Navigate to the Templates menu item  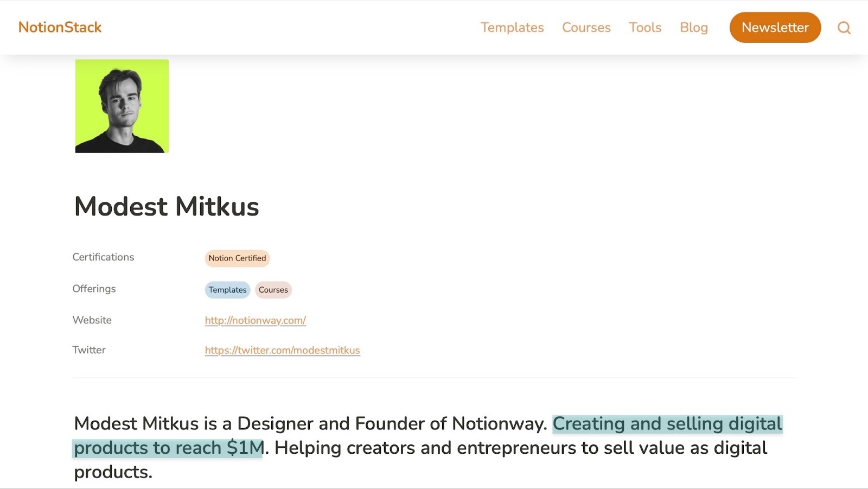512,27
